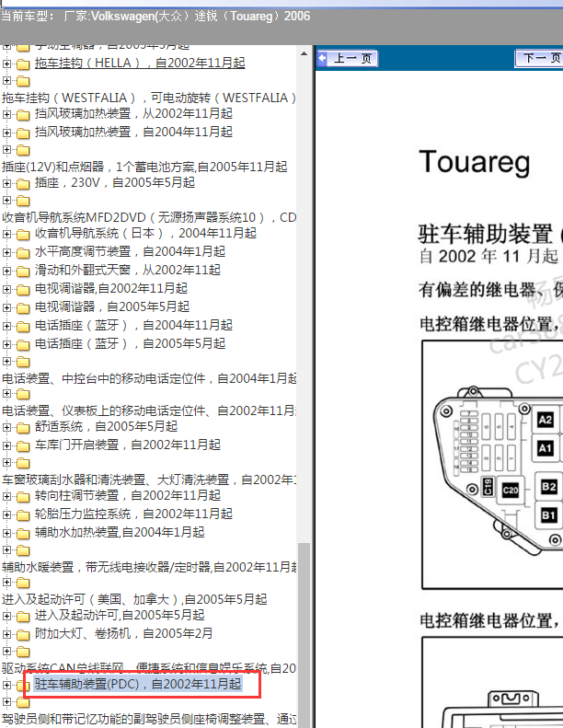The height and width of the screenshot is (728, 563).
Task: Open 插座(12V)和点烟器 entry
Action: click(144, 167)
